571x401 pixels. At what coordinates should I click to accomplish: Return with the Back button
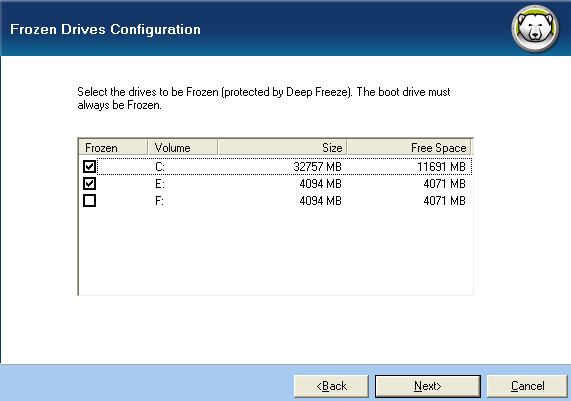331,386
